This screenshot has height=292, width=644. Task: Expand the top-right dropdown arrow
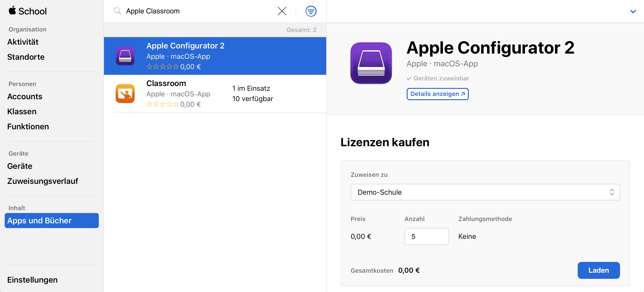point(633,11)
